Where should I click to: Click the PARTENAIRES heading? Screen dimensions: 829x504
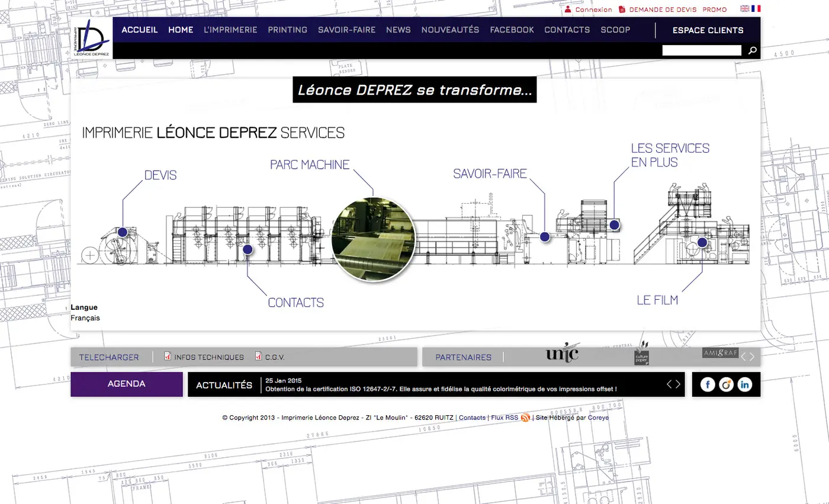pos(463,357)
